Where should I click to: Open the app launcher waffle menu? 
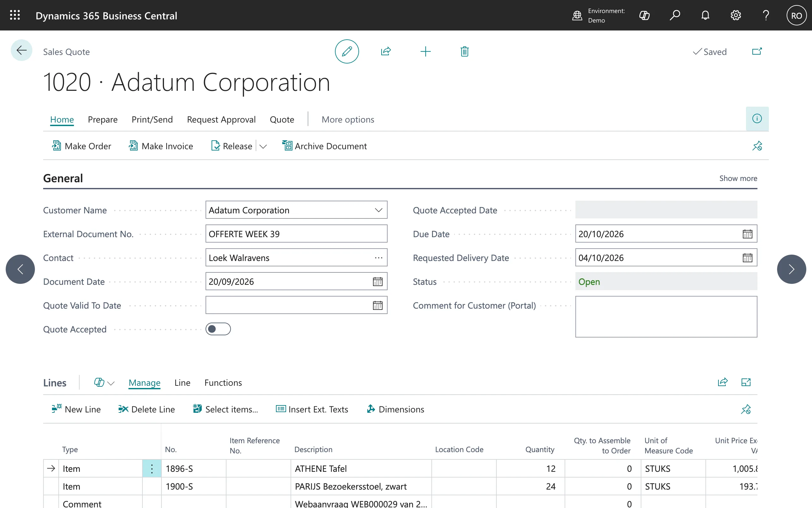pyautogui.click(x=15, y=16)
